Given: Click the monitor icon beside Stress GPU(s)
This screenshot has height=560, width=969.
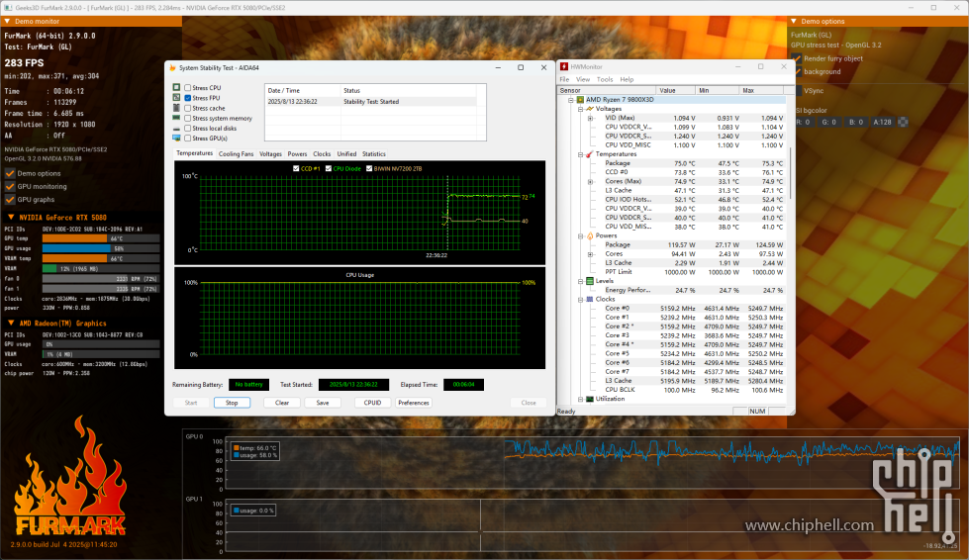Looking at the screenshot, I should tap(177, 139).
